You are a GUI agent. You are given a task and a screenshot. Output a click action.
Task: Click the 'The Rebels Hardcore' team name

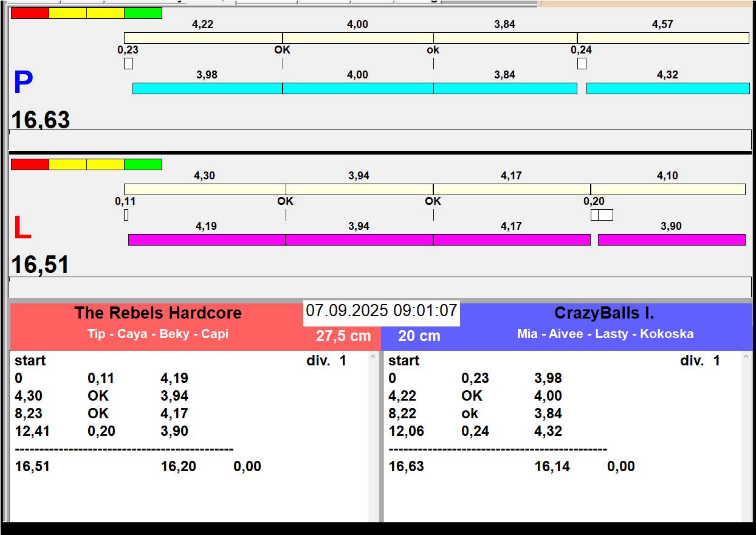tap(158, 313)
